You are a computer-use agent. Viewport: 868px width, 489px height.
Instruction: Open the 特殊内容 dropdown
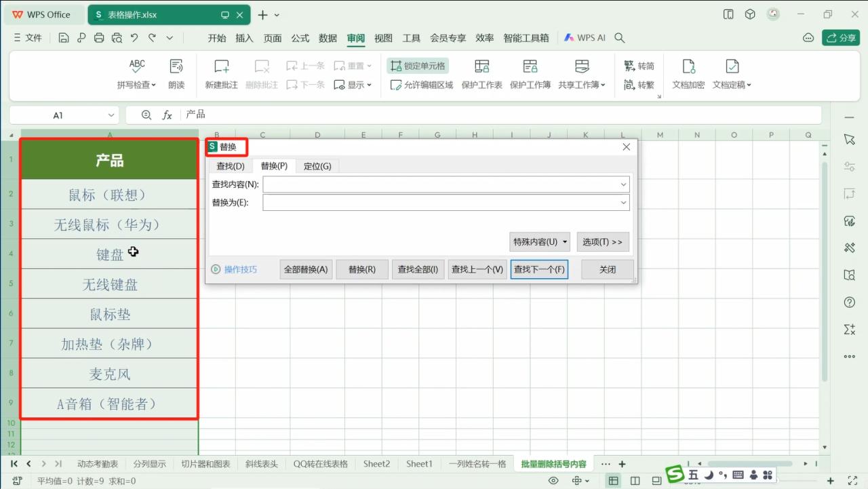point(540,242)
